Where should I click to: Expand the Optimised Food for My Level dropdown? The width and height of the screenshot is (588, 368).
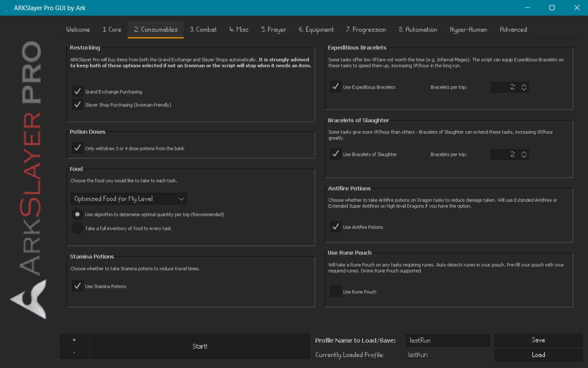pyautogui.click(x=129, y=199)
